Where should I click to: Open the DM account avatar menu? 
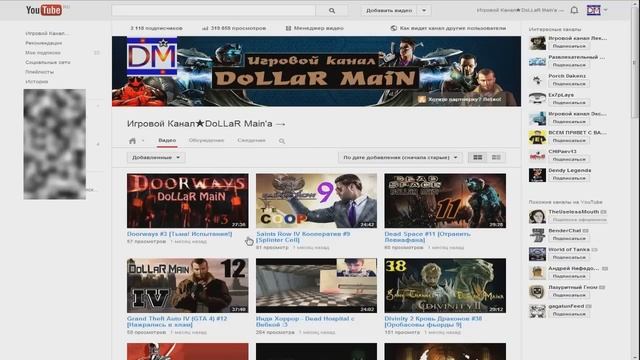(x=593, y=10)
